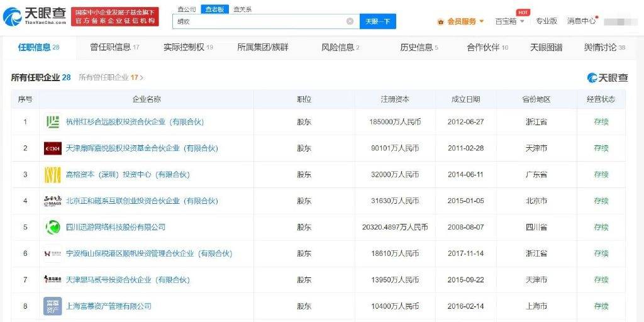644x322 pixels.
Task: Switch to the 查关系 search tab
Action: coord(242,9)
